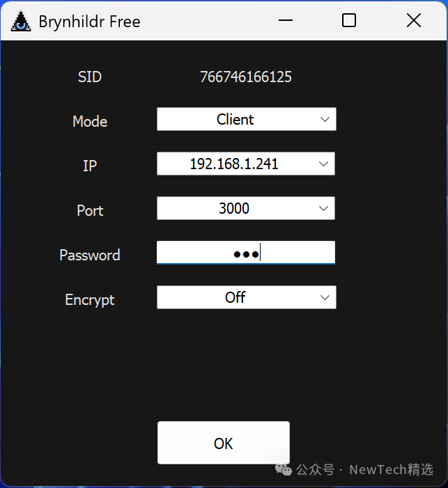Open the Encrypt dropdown set to Off
Image resolution: width=448 pixels, height=488 pixels.
[x=246, y=297]
